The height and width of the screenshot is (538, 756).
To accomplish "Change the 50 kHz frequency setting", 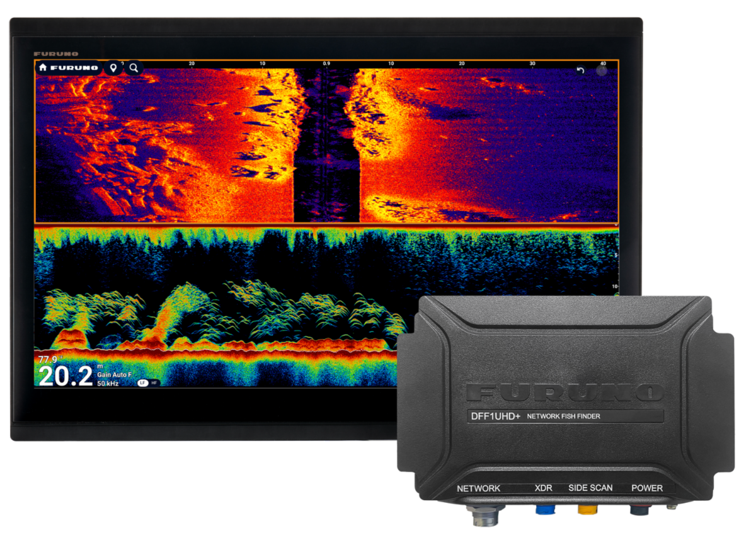I will point(109,383).
